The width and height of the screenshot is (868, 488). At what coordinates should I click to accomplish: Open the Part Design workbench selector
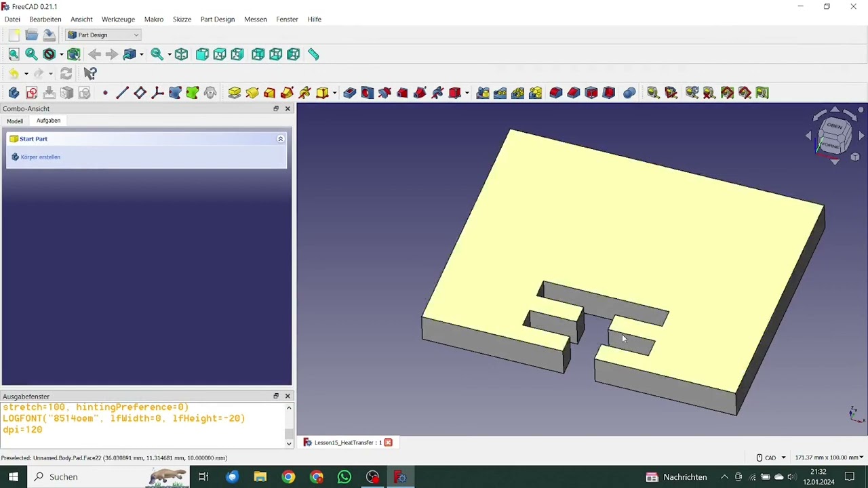[x=104, y=35]
